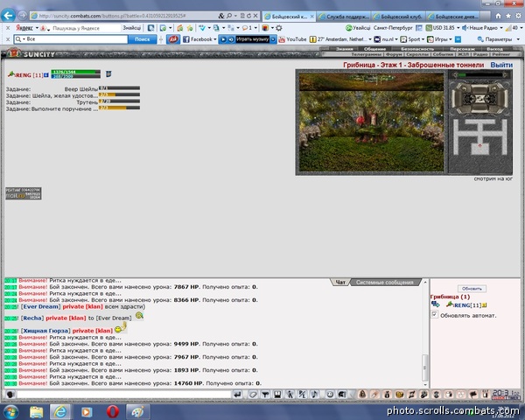
Task: Open the browser home page icon
Action: point(498,16)
